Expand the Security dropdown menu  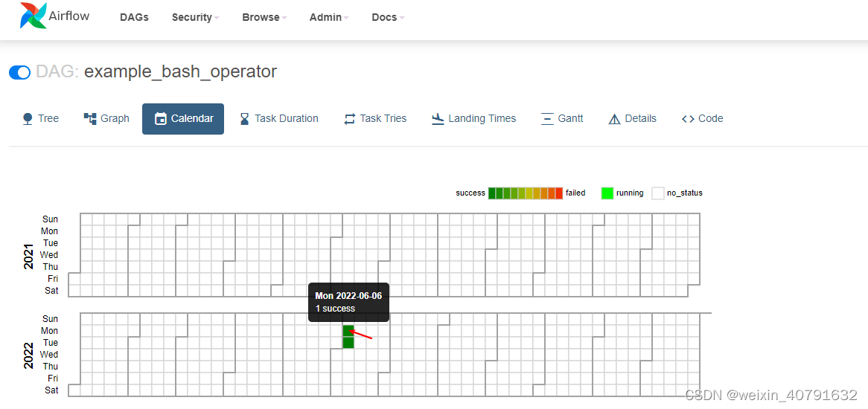[x=195, y=17]
